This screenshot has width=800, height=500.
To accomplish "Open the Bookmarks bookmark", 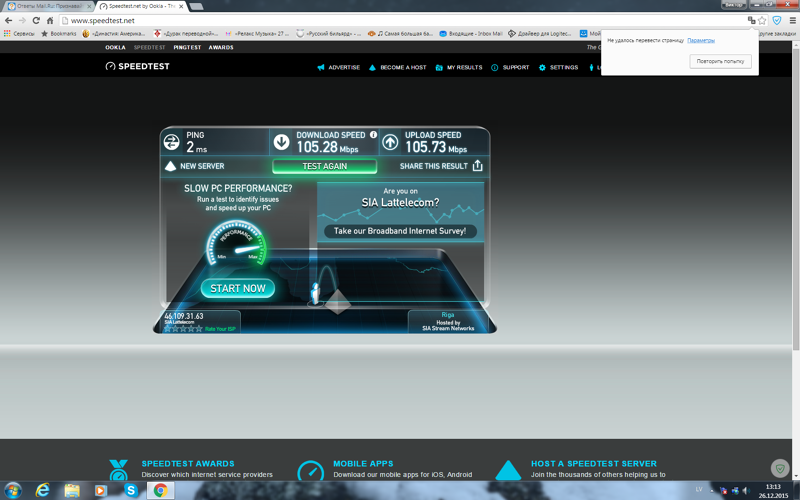I will click(x=59, y=34).
